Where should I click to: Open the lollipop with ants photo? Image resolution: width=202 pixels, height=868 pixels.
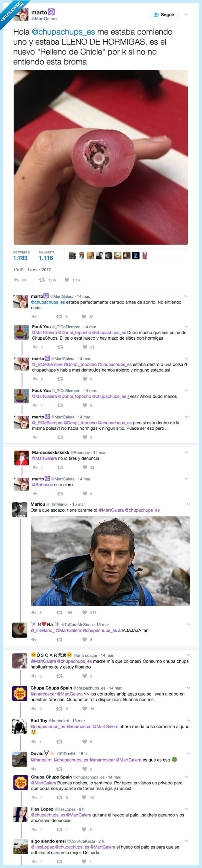pos(101,157)
